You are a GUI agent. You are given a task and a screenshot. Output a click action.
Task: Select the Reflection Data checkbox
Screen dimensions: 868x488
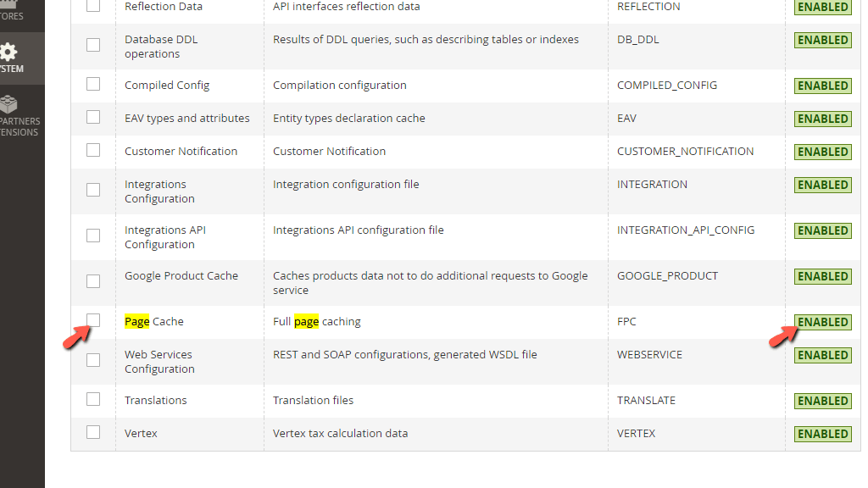coord(92,6)
